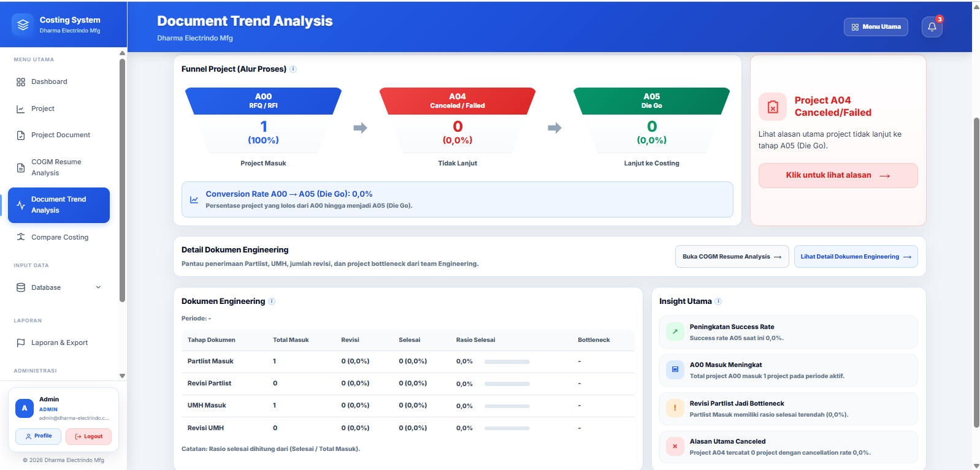This screenshot has height=470, width=980.
Task: Select Compare Costing in sidebar
Action: (x=59, y=237)
